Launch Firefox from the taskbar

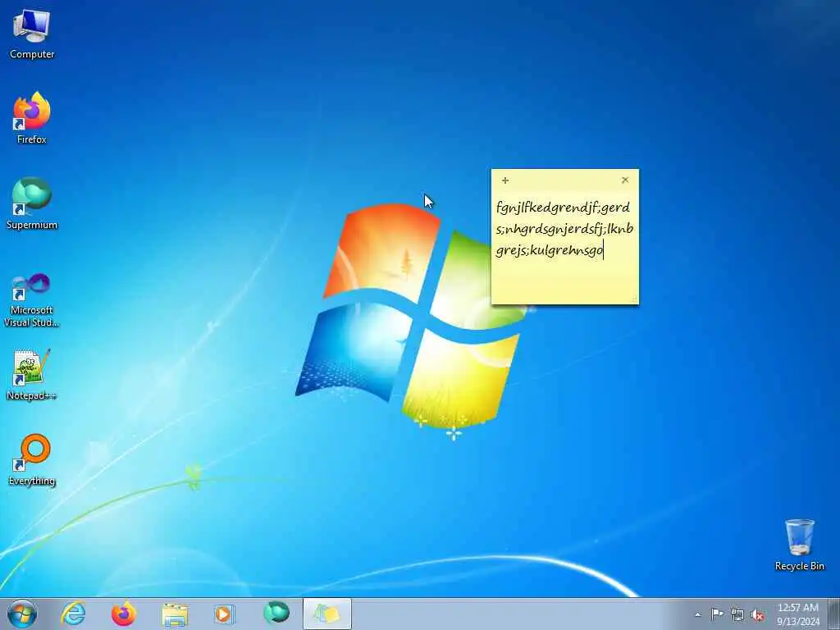coord(124,614)
